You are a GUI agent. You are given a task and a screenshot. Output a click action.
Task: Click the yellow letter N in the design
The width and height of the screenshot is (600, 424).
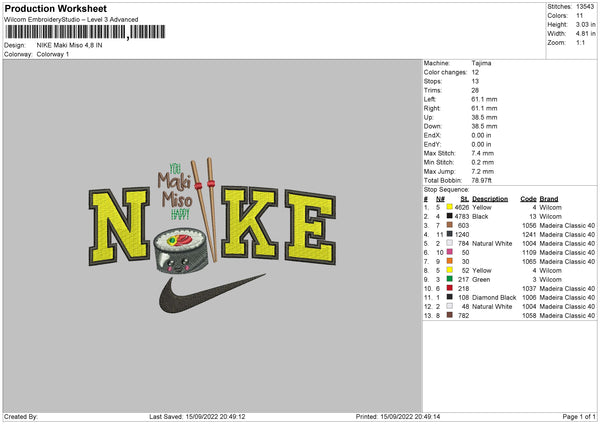pos(119,226)
